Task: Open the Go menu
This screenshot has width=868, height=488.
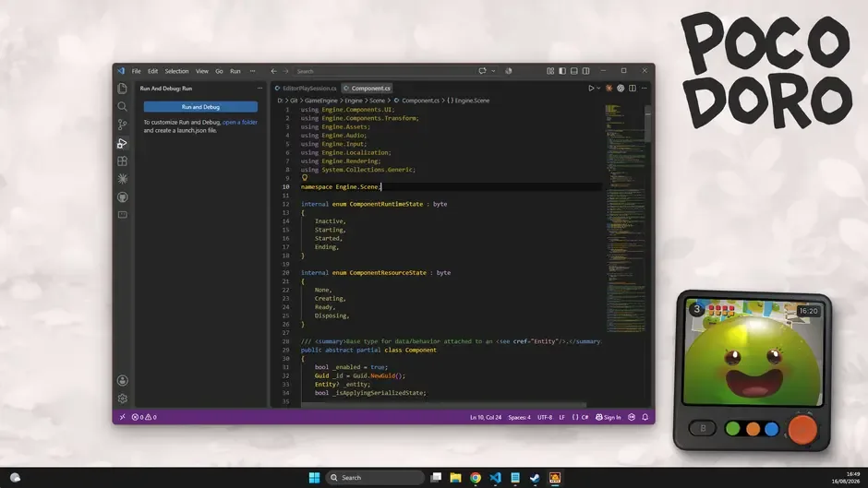Action: (x=219, y=71)
